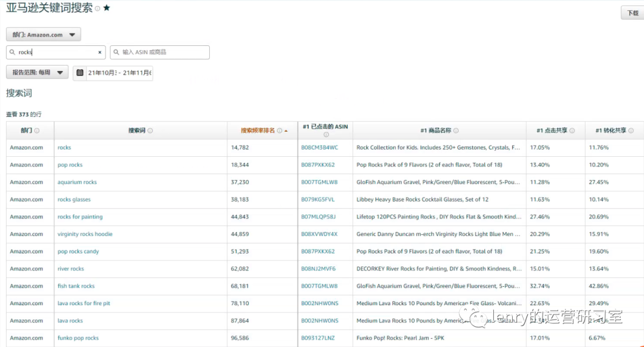Select product name Rock Collection for Kids

[438, 147]
